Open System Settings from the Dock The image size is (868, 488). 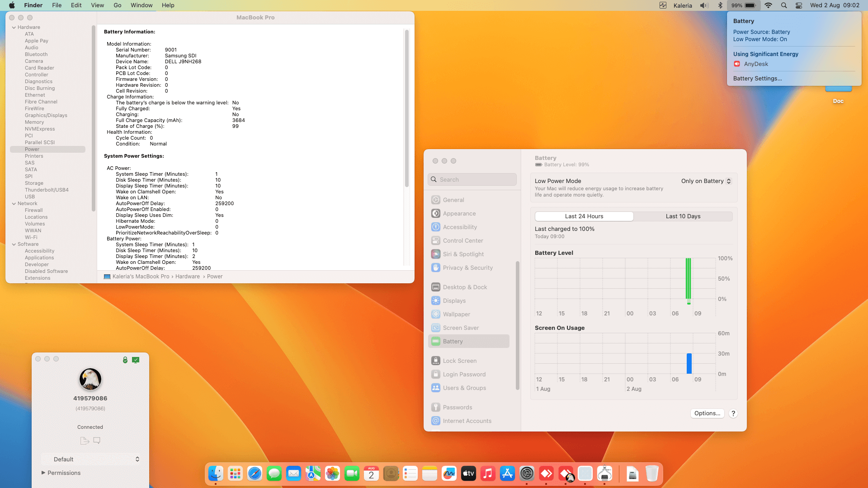point(527,474)
